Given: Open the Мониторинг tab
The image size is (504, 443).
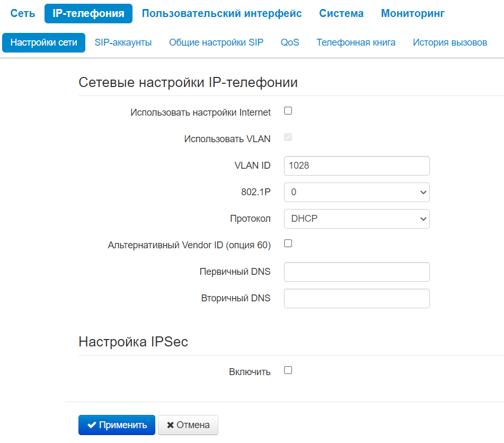Looking at the screenshot, I should click(x=413, y=14).
